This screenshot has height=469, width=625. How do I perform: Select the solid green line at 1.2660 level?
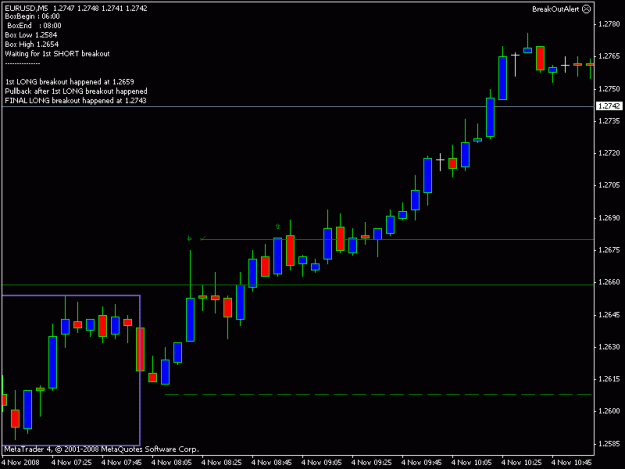pyautogui.click(x=298, y=285)
